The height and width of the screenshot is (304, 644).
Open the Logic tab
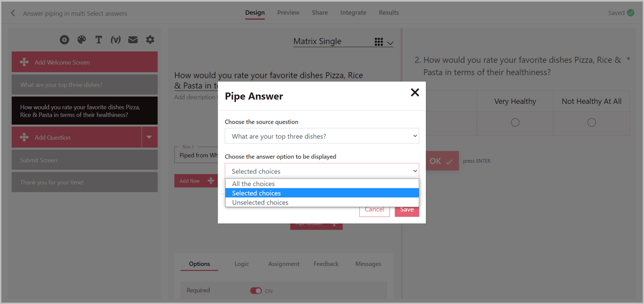241,264
